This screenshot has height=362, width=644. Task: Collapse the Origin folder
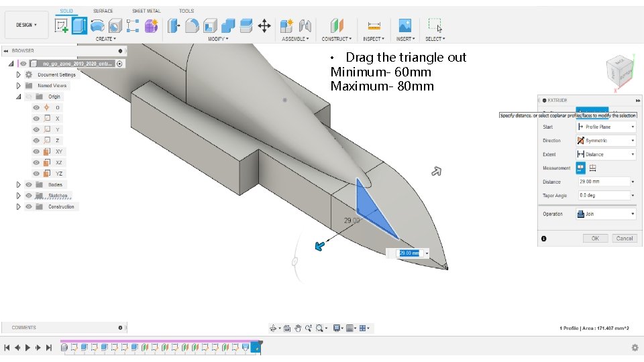point(19,97)
